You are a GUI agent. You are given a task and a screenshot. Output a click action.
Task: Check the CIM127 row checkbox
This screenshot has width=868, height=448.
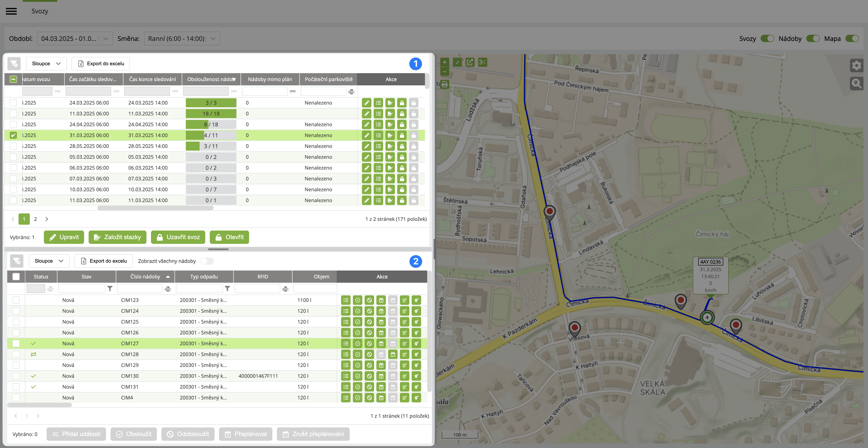16,344
